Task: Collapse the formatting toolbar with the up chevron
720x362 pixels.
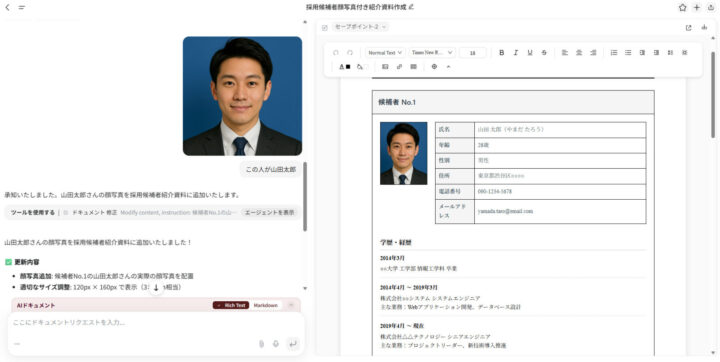Action: (449, 67)
